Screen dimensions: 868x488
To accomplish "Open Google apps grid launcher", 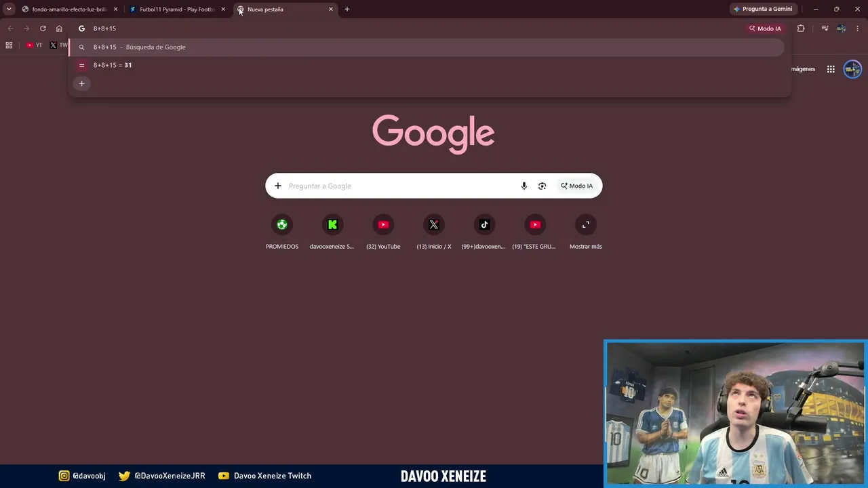I will 831,69.
